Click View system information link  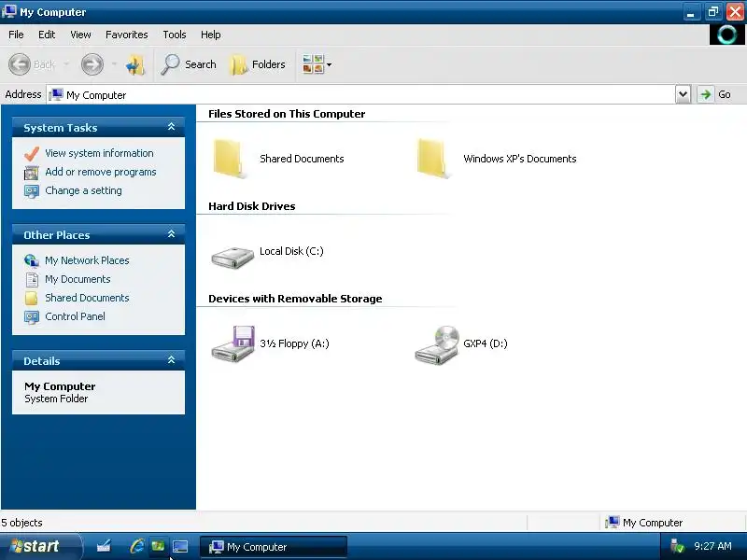click(99, 153)
